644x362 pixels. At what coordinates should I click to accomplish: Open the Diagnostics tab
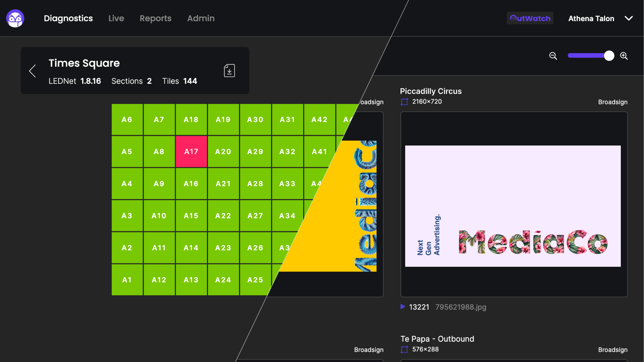coord(68,18)
